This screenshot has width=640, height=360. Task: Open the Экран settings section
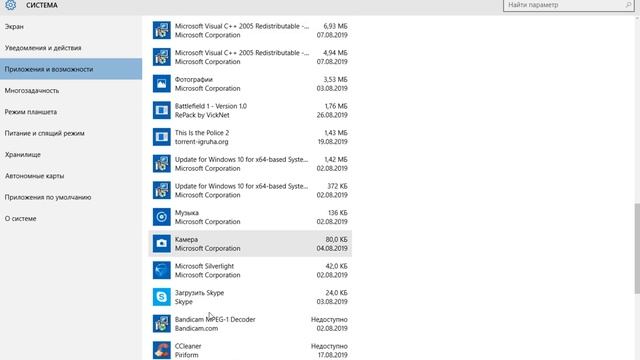pos(71,27)
